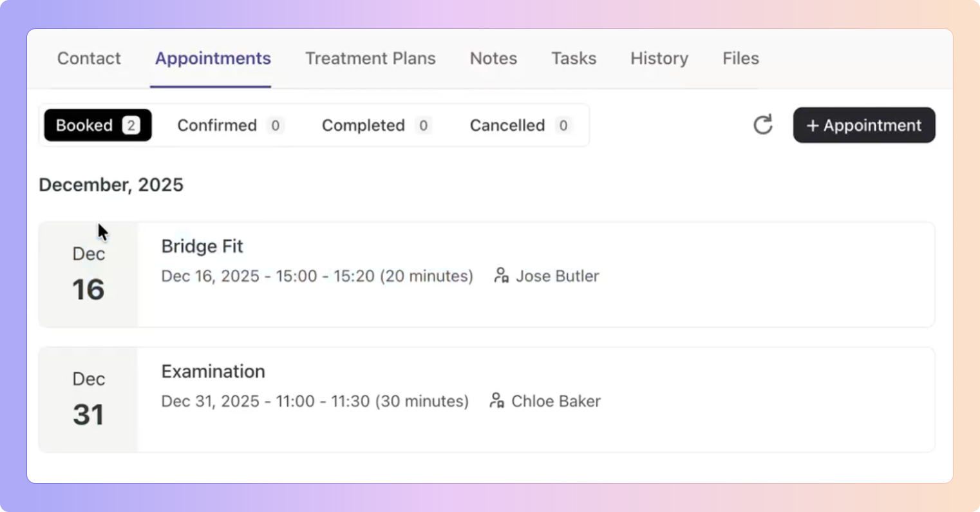Image resolution: width=980 pixels, height=512 pixels.
Task: Click the Jose Butler practitioner name
Action: click(x=557, y=276)
